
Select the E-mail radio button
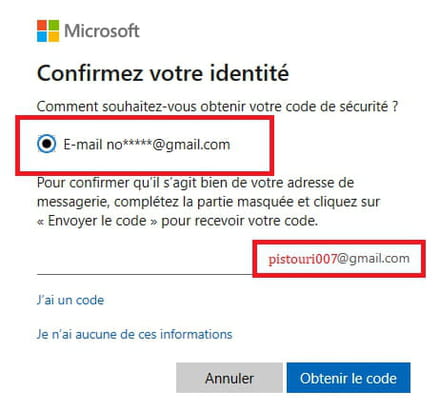(46, 144)
